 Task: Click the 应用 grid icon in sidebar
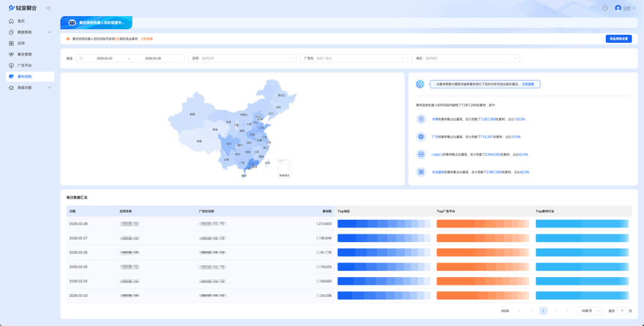click(11, 43)
